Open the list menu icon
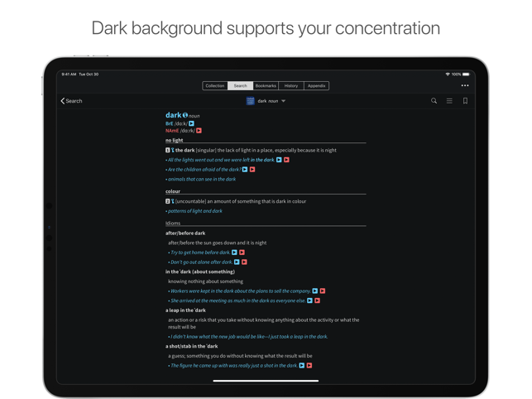The image size is (532, 399). click(x=449, y=101)
